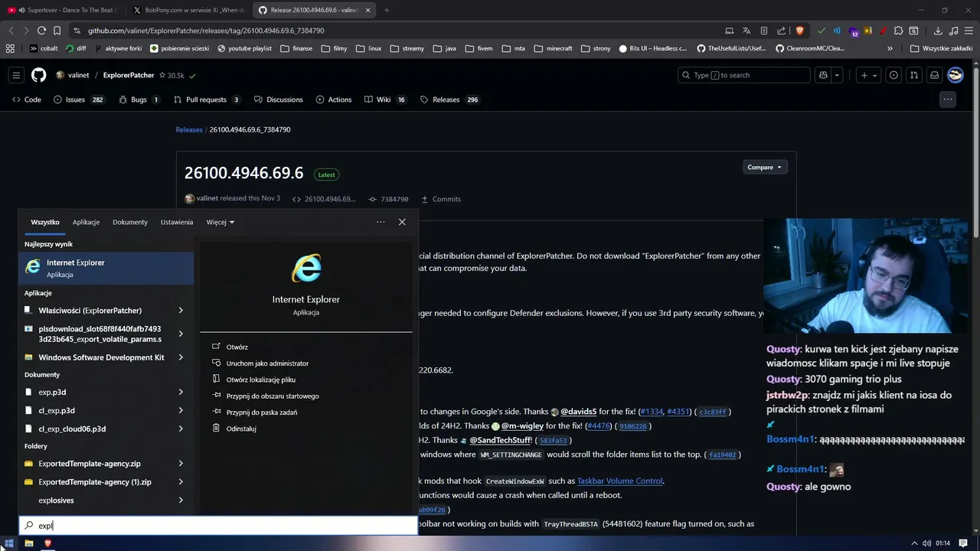Expand cl_exp_cloud06.p3d result arrow
This screenshot has height=551, width=980.
(x=181, y=429)
